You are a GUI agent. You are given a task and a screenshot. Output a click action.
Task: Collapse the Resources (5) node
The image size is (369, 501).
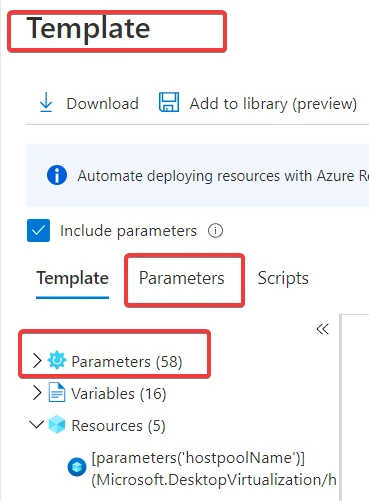click(x=36, y=424)
